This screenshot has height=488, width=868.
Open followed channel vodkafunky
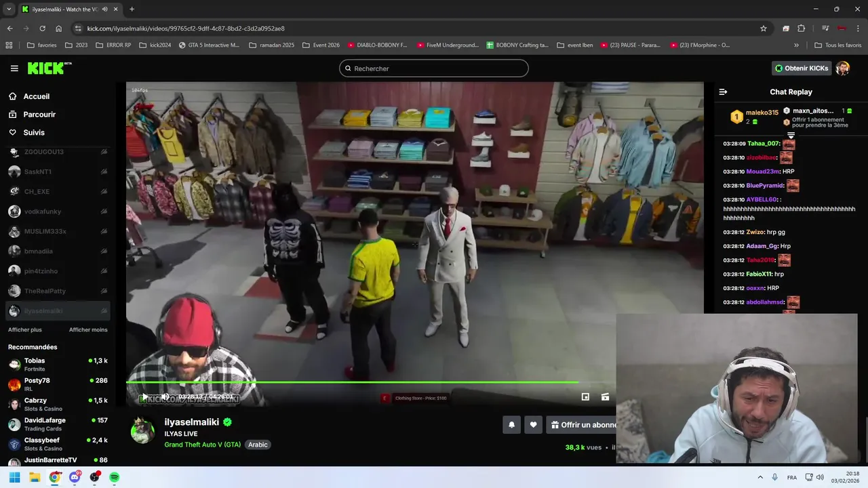tap(57, 211)
